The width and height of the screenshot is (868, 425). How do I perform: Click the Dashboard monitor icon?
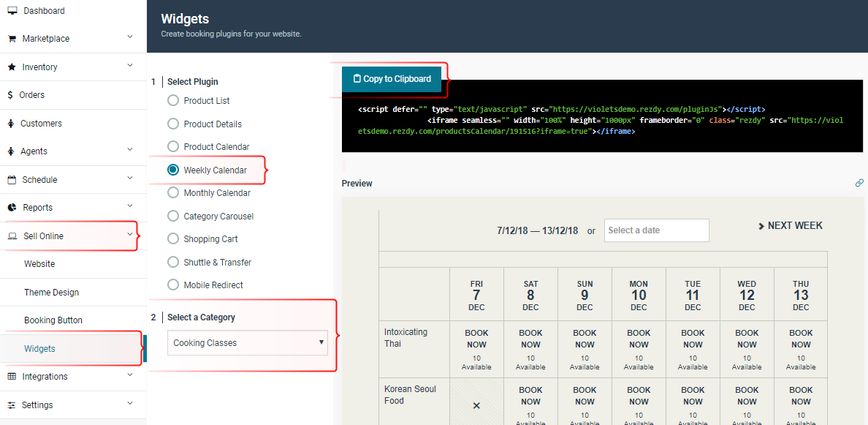(x=12, y=11)
